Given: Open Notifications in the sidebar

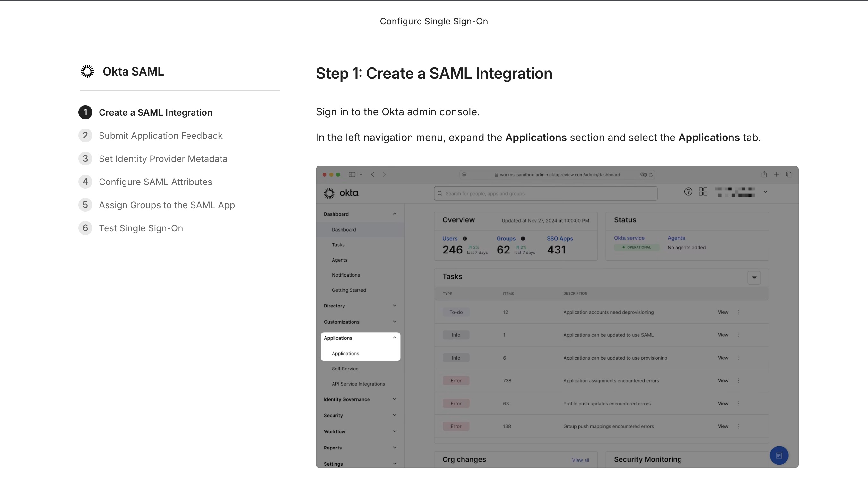Looking at the screenshot, I should click(x=346, y=275).
